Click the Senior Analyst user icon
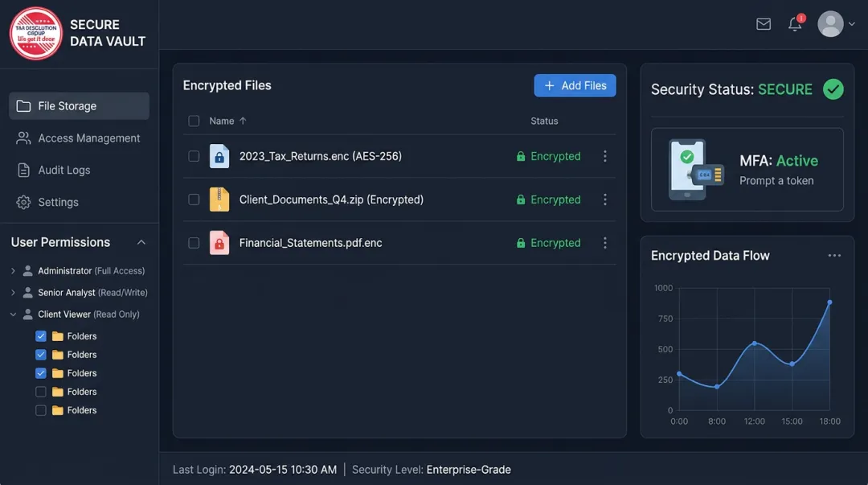This screenshot has height=485, width=868. point(27,292)
